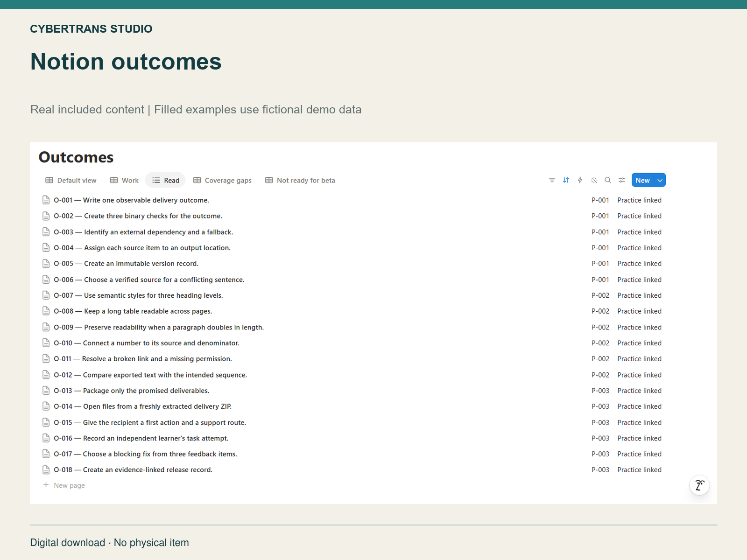Click the blue New button
Viewport: 747px width, 560px height.
pyautogui.click(x=643, y=180)
